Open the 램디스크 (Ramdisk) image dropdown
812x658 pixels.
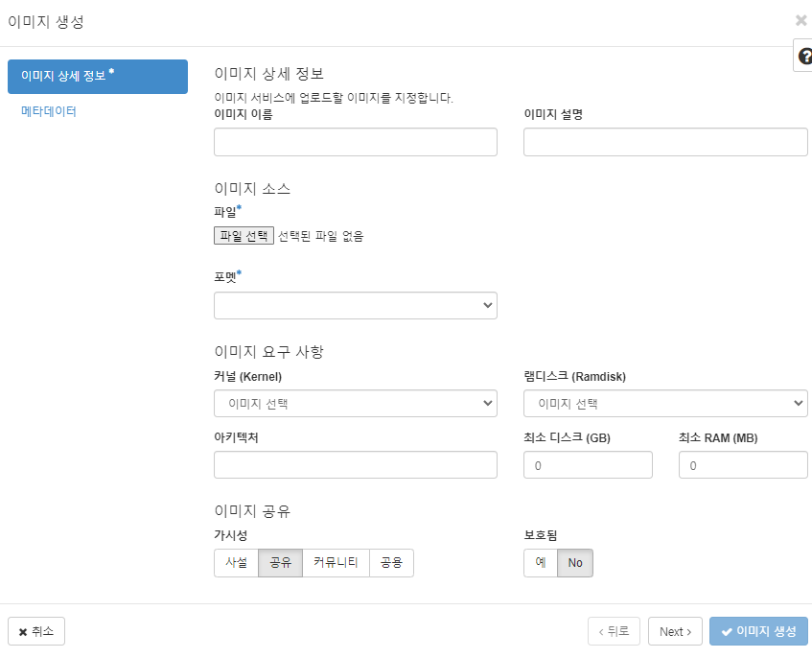pyautogui.click(x=665, y=404)
